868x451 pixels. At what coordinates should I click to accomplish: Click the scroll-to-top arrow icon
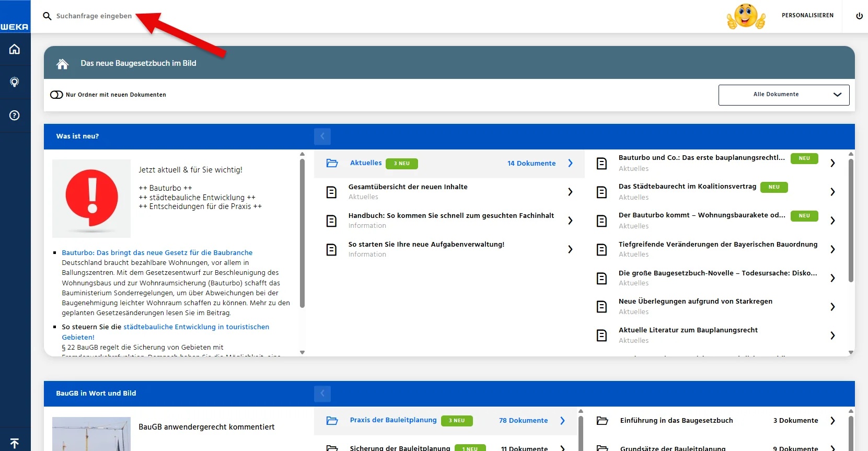pyautogui.click(x=15, y=443)
